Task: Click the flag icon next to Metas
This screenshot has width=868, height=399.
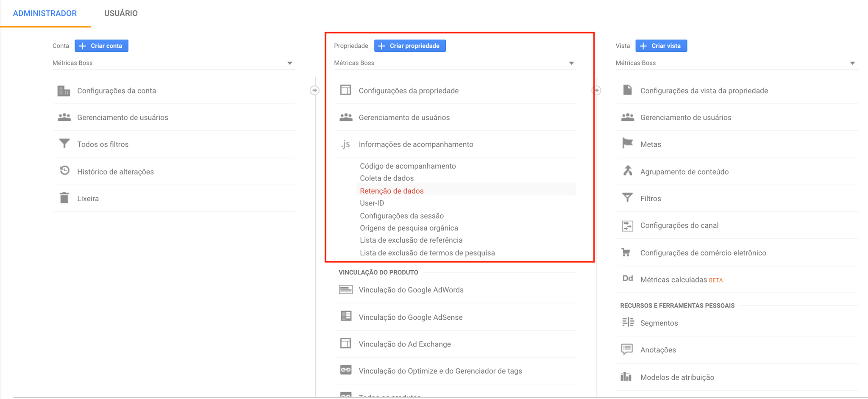Action: pyautogui.click(x=627, y=144)
